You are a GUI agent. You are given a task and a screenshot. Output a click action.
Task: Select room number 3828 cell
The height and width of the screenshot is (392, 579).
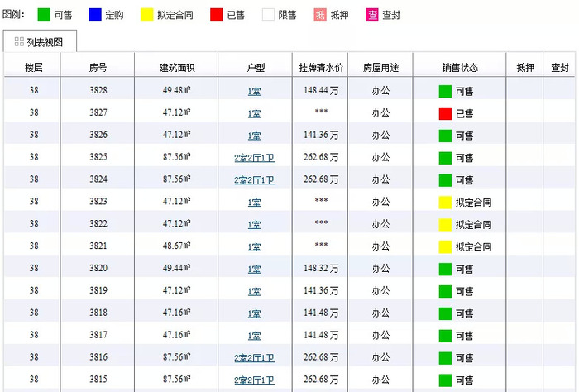pos(98,90)
